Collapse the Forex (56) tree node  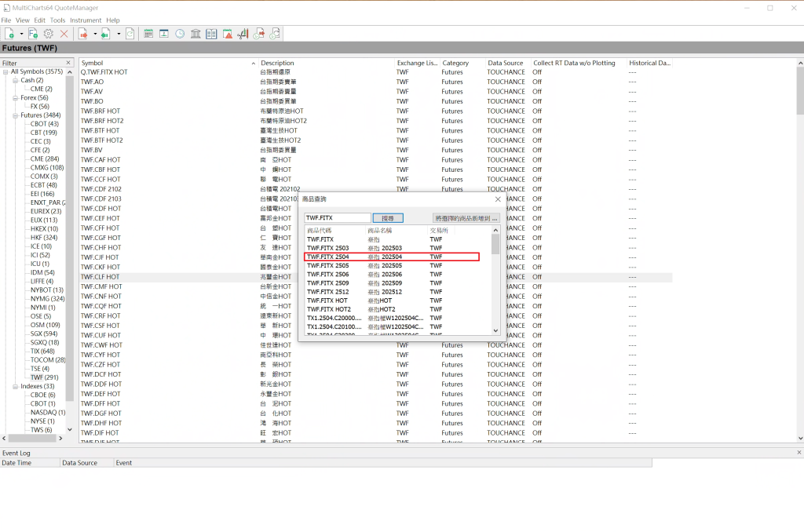click(x=15, y=97)
